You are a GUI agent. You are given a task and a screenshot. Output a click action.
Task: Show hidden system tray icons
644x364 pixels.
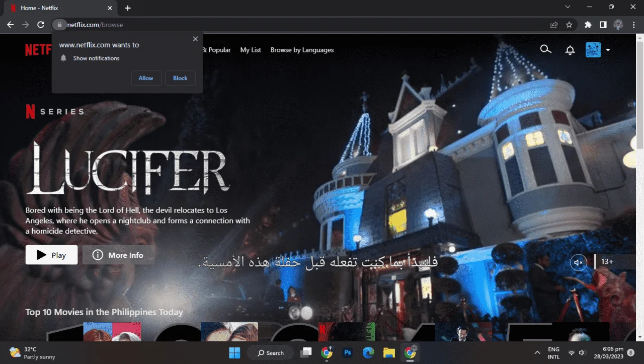pyautogui.click(x=537, y=352)
